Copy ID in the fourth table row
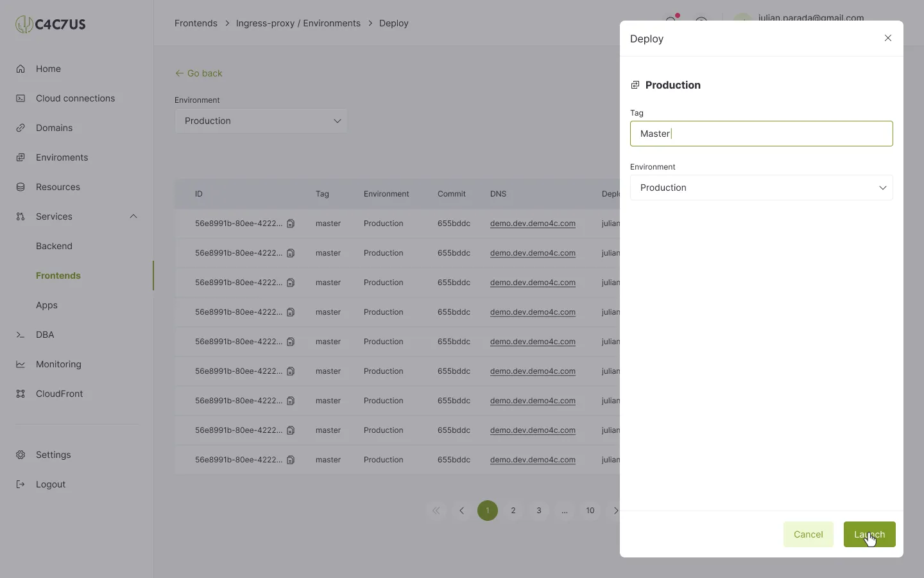Image resolution: width=924 pixels, height=578 pixels. click(291, 312)
